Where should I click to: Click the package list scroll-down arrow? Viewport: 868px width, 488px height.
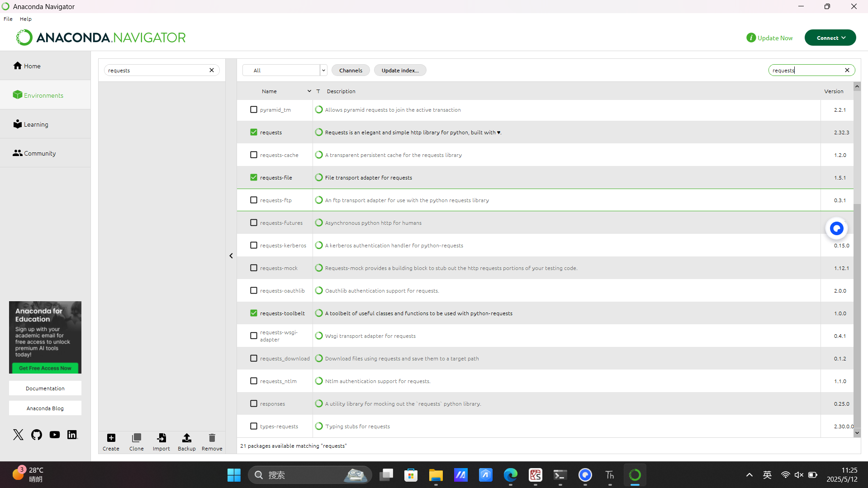(x=857, y=433)
